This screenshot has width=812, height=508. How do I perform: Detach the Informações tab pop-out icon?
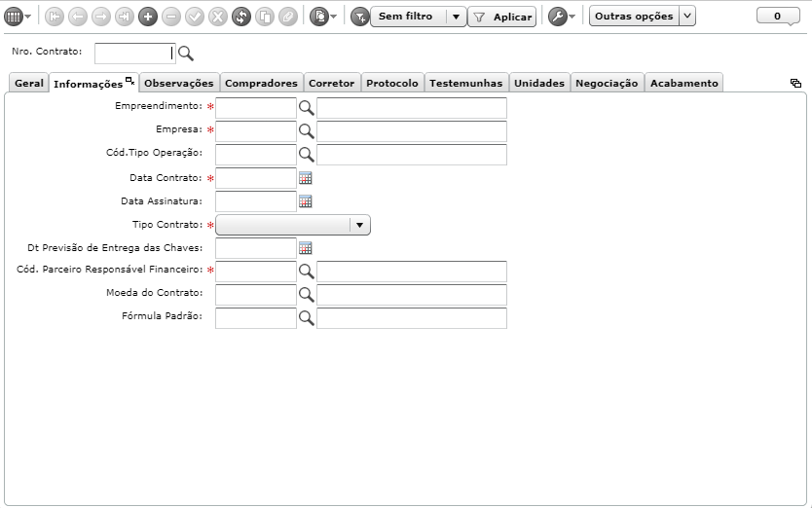point(130,80)
